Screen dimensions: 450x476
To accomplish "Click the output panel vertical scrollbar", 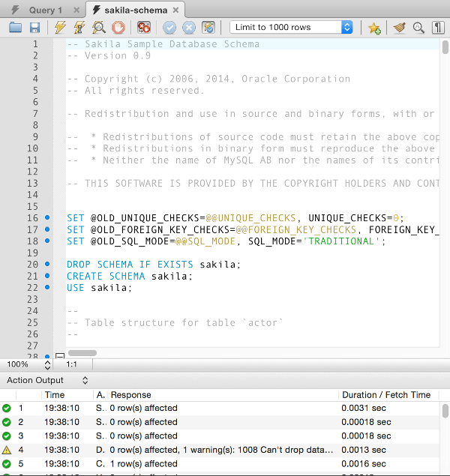I will pyautogui.click(x=445, y=411).
